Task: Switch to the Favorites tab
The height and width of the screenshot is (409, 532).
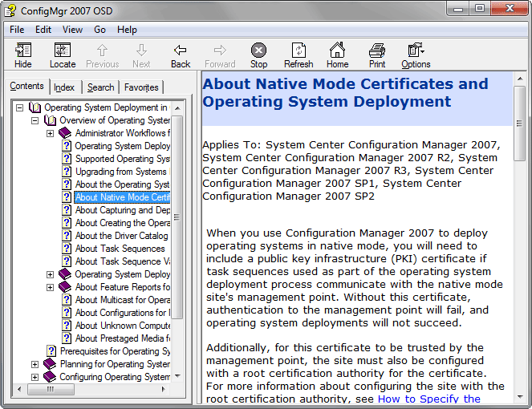Action: (141, 87)
